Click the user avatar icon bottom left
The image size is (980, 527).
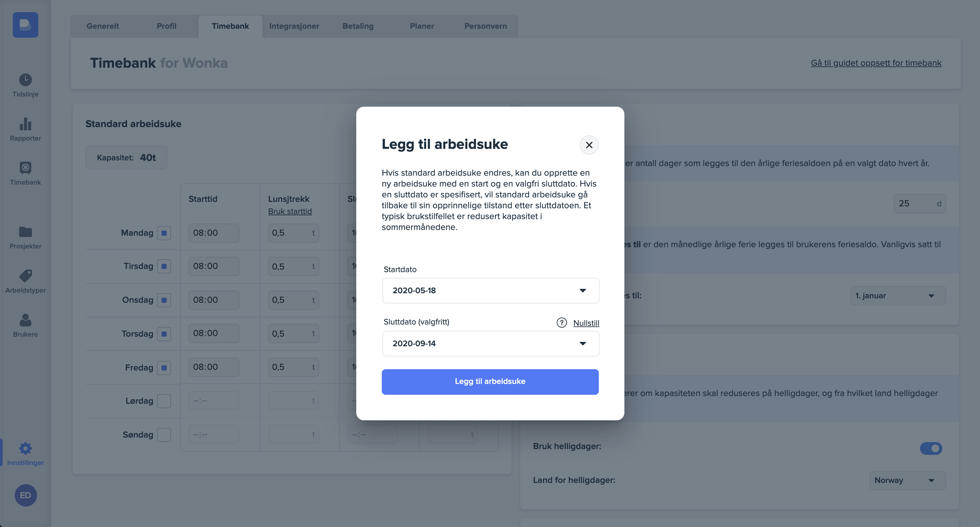pyautogui.click(x=25, y=496)
